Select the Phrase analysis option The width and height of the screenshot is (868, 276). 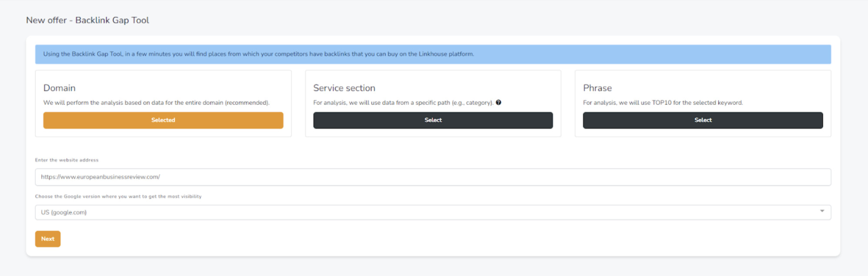click(x=702, y=120)
